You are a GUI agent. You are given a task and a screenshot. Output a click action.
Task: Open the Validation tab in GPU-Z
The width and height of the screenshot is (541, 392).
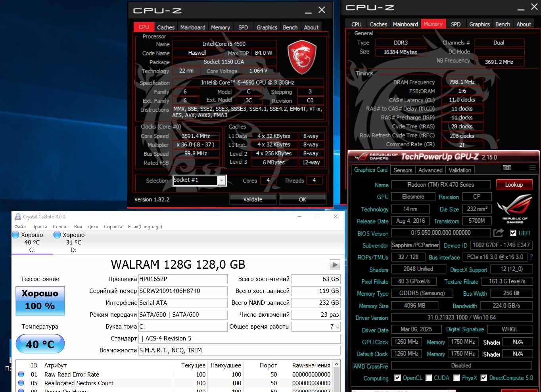[460, 170]
